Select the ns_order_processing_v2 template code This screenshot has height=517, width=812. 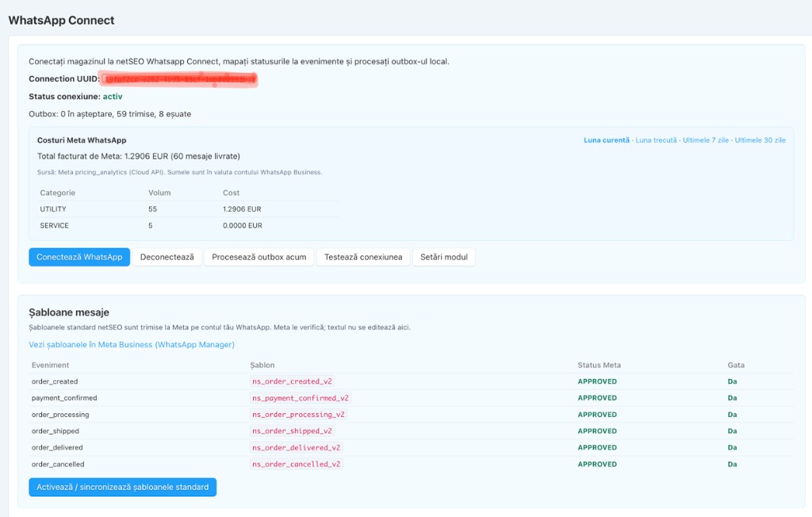click(x=298, y=415)
